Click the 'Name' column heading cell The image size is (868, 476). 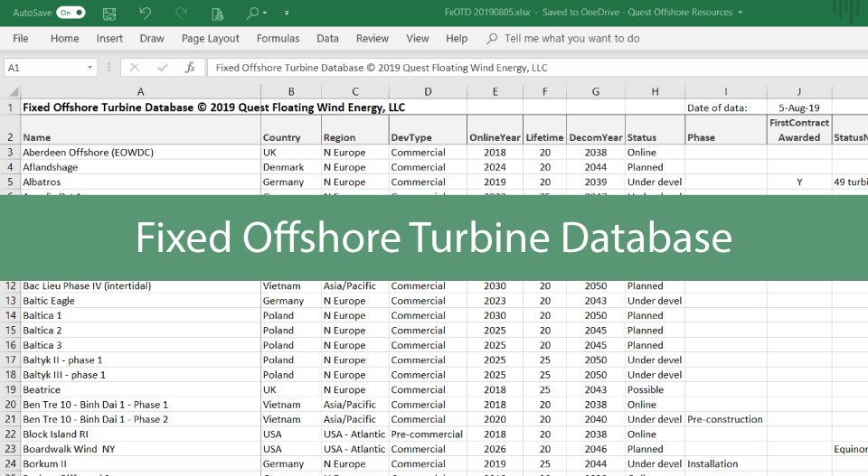click(x=141, y=130)
